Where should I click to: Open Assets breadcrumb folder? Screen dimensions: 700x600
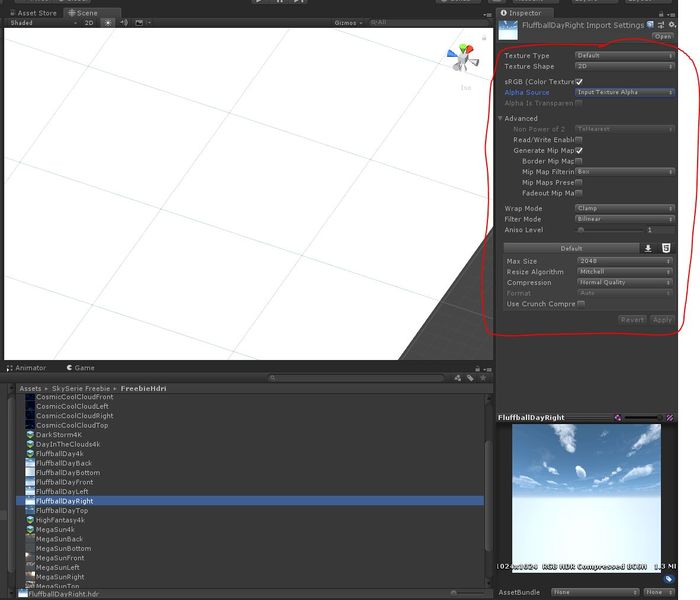click(30, 388)
